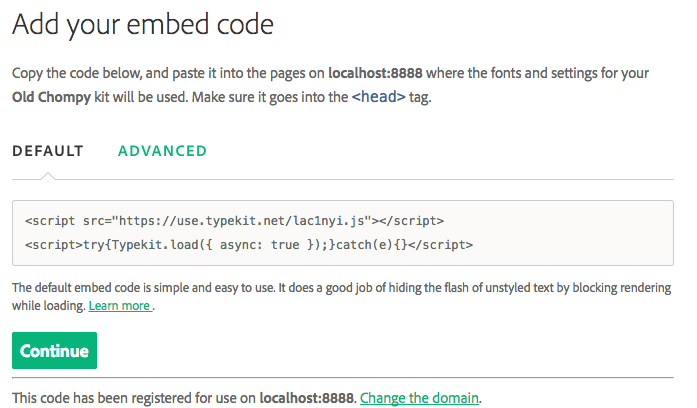Image resolution: width=697 pixels, height=408 pixels.
Task: Click the "Add your embed code" heading
Action: coord(142,26)
